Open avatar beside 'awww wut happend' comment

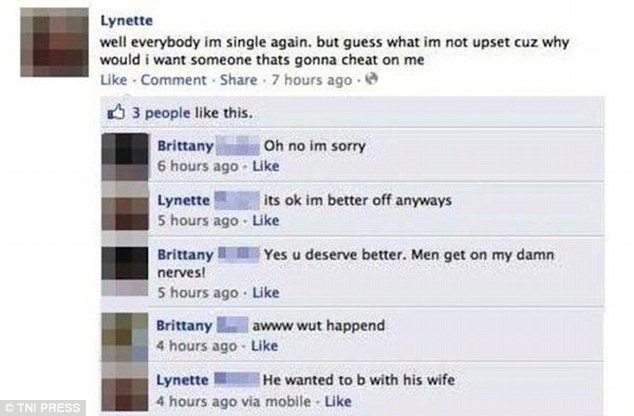point(125,337)
